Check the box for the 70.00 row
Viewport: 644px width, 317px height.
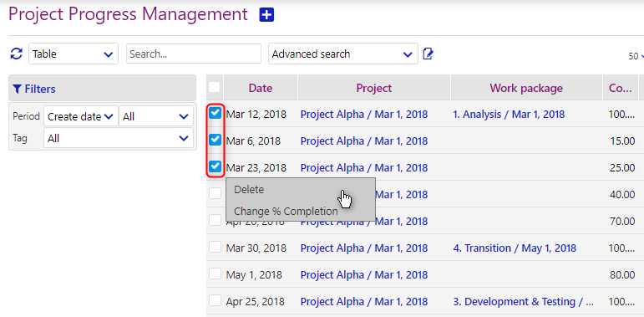coord(216,220)
